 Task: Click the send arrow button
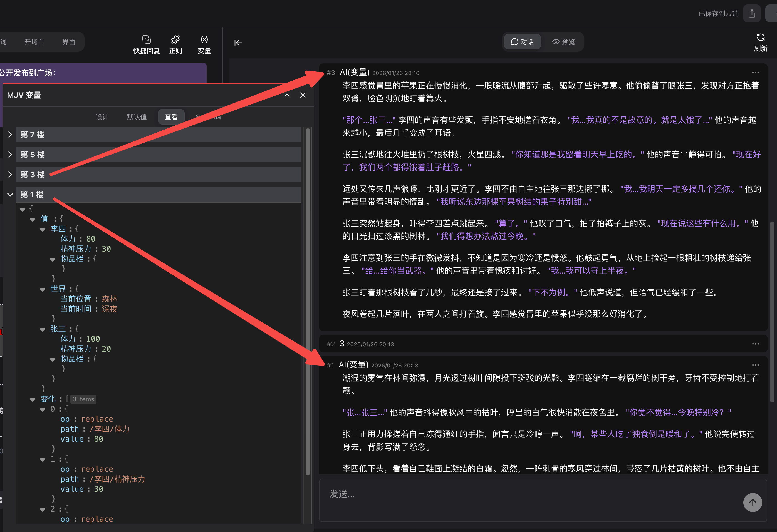[752, 502]
